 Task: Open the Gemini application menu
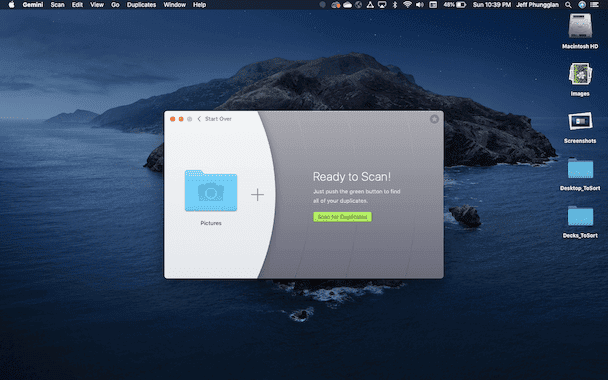[33, 5]
